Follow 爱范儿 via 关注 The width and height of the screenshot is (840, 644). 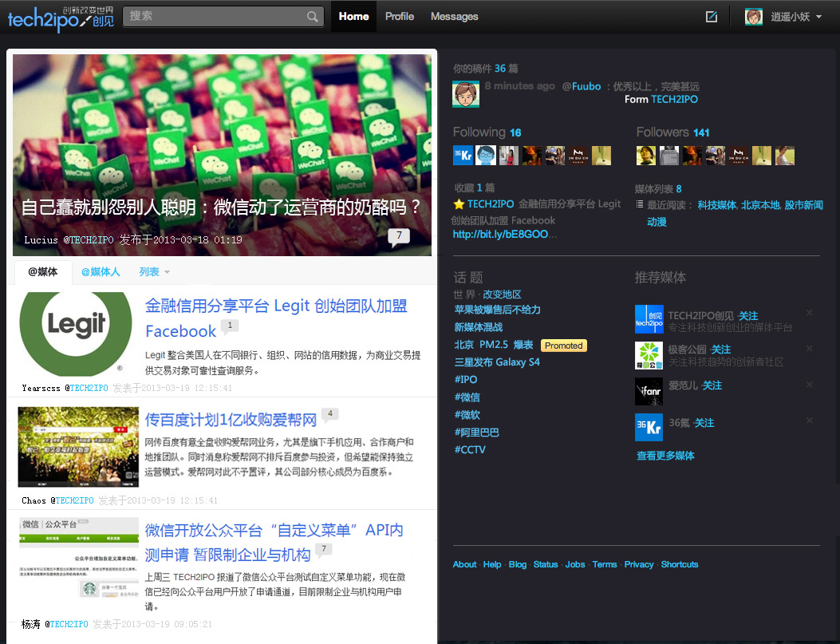click(712, 385)
